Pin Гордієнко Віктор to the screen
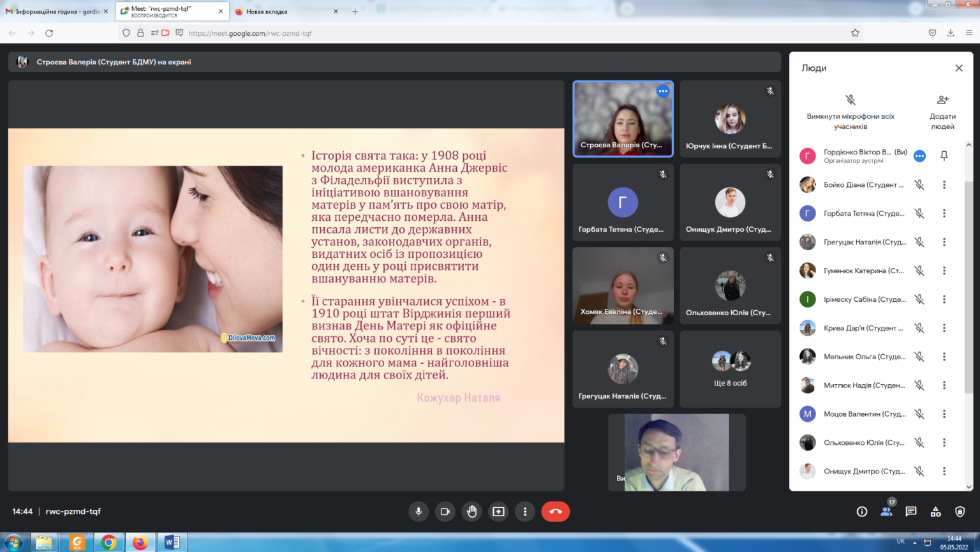Screen dimensions: 980x552 (x=944, y=156)
